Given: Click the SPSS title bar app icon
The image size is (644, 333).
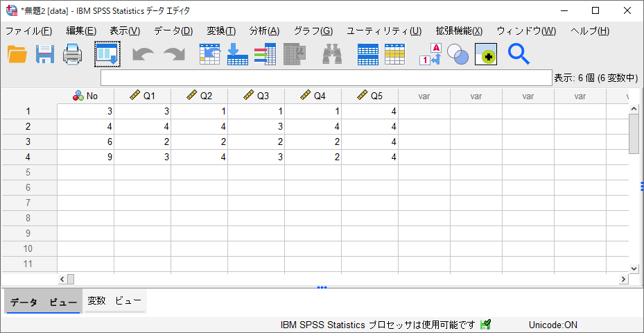Looking at the screenshot, I should tap(12, 10).
